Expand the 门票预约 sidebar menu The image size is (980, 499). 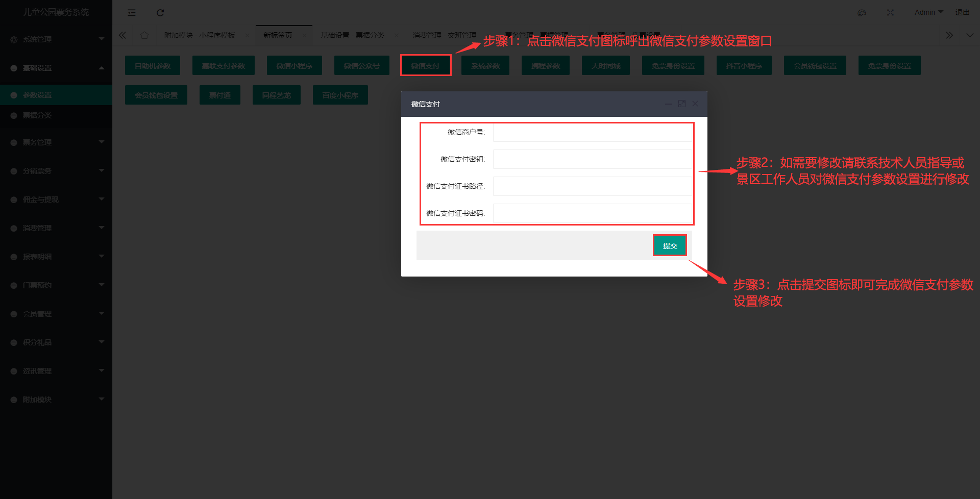(x=56, y=285)
